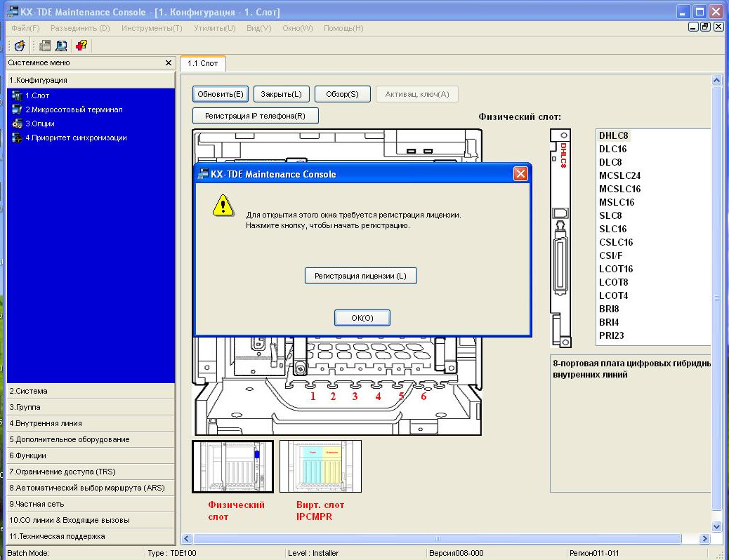Click Регистрация IP телефона(R) button

tap(255, 116)
